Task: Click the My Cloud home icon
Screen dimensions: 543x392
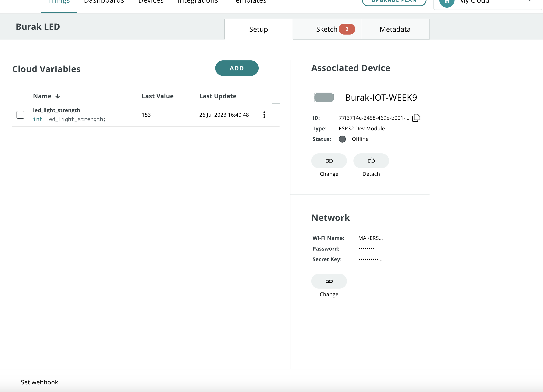Action: pos(446,2)
